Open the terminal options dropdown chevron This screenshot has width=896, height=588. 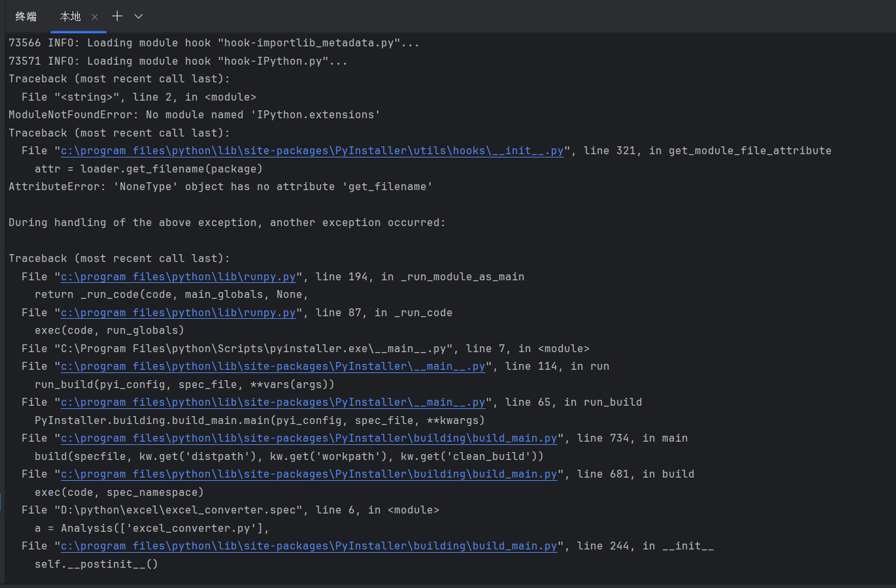(x=139, y=16)
